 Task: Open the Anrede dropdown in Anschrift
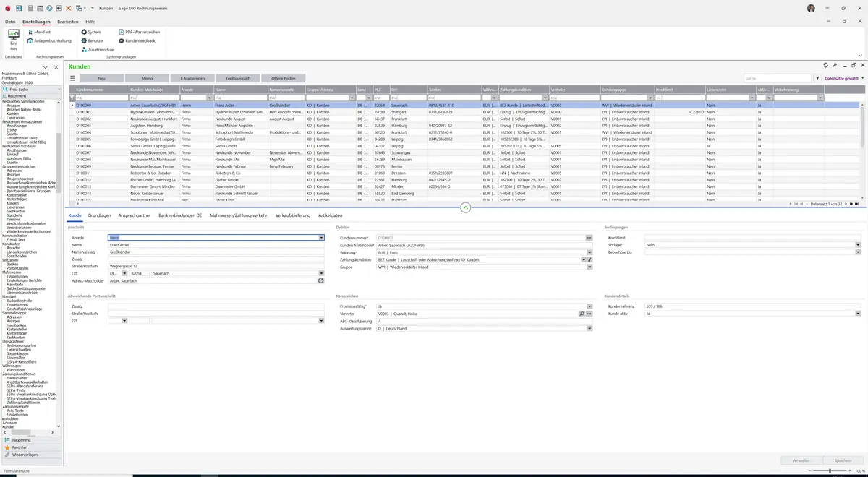click(321, 238)
